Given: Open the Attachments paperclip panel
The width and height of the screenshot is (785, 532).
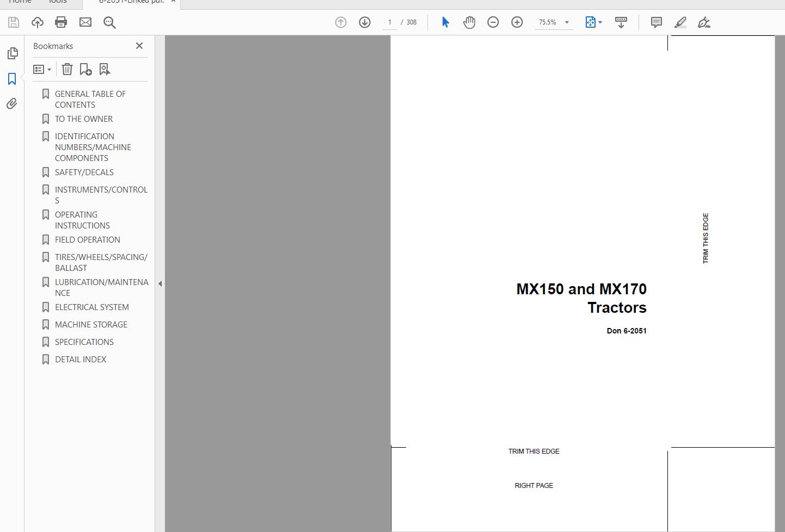Looking at the screenshot, I should pyautogui.click(x=12, y=103).
